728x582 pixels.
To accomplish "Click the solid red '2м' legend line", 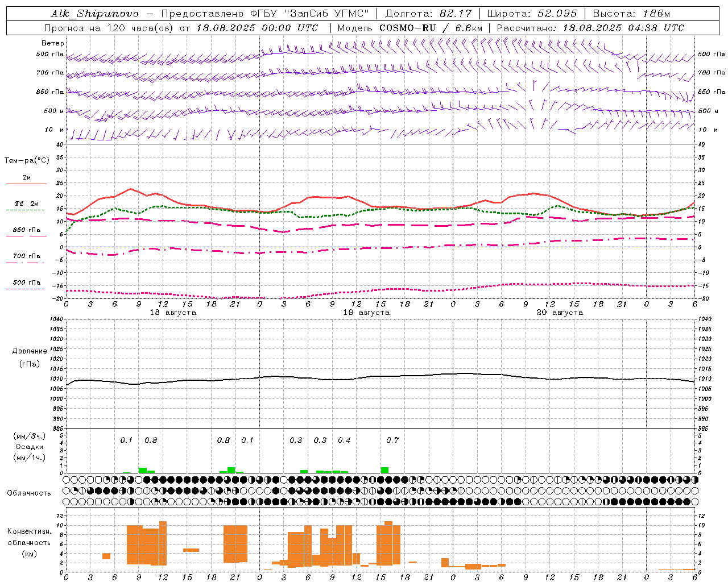I will (26, 184).
